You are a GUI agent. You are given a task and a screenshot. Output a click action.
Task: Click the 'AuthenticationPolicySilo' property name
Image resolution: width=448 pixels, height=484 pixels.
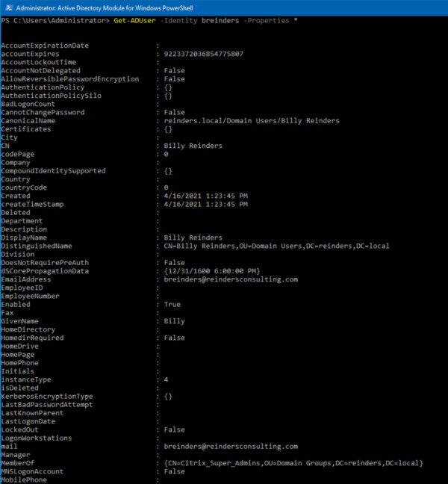[51, 96]
